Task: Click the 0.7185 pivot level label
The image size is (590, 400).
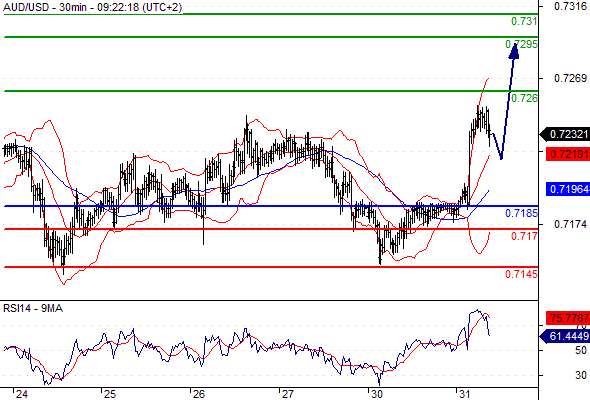Action: (522, 213)
